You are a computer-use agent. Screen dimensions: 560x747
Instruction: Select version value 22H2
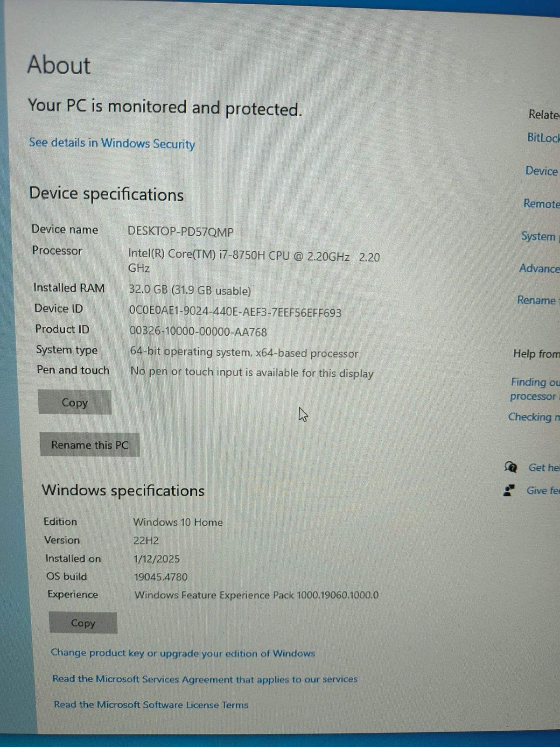tap(146, 541)
